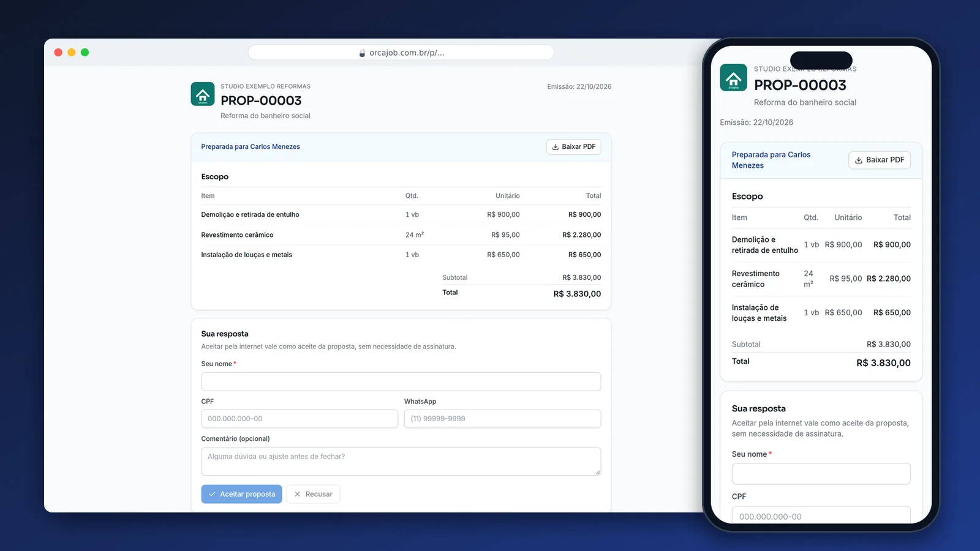Screen dimensions: 980x551
Task: Focus the CPF field on the phone mockup
Action: (x=821, y=515)
